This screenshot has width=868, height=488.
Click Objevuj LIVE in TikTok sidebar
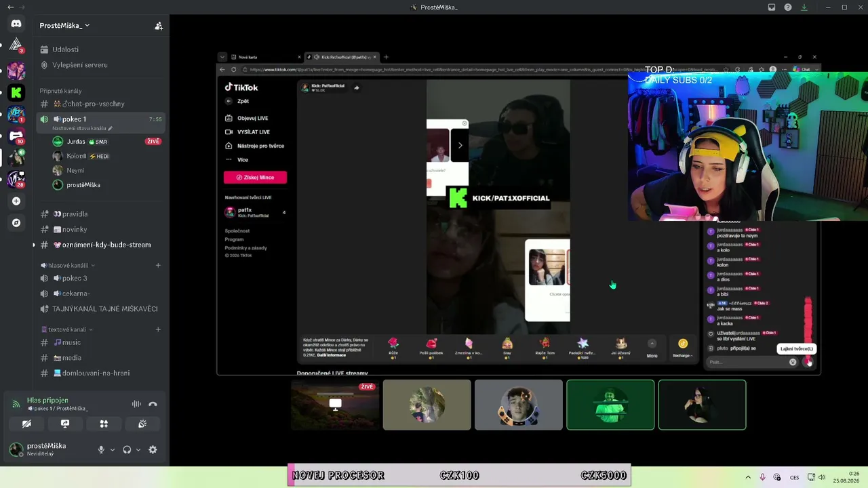(248, 118)
